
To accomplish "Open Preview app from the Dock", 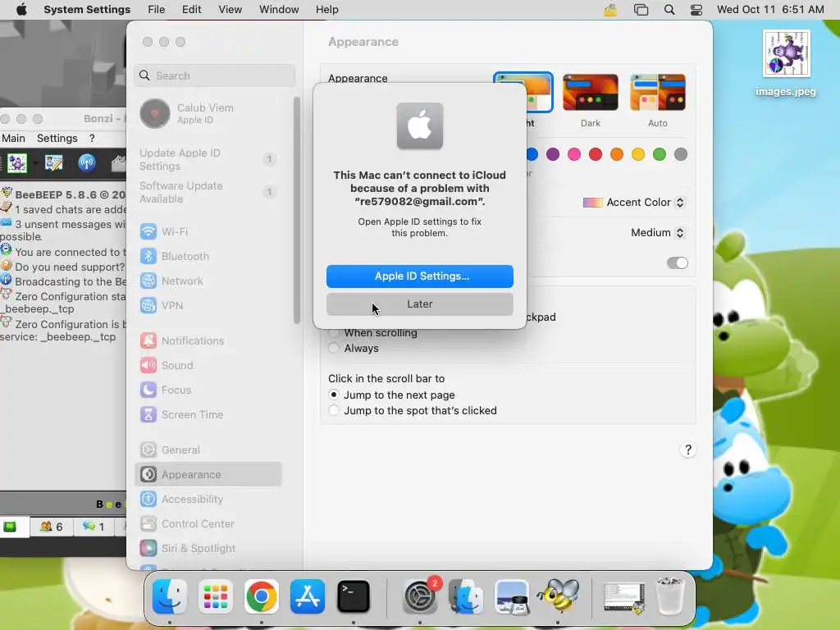I will pos(512,597).
